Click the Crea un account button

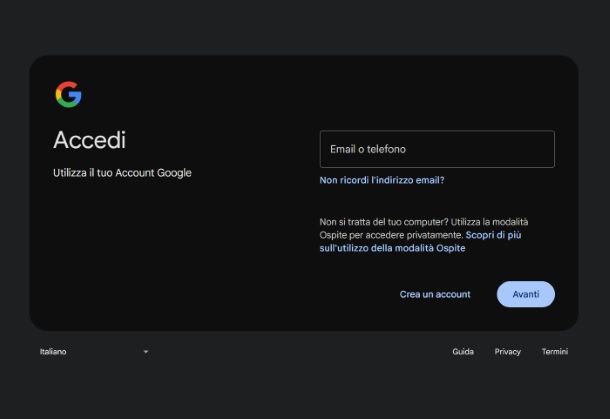point(435,294)
